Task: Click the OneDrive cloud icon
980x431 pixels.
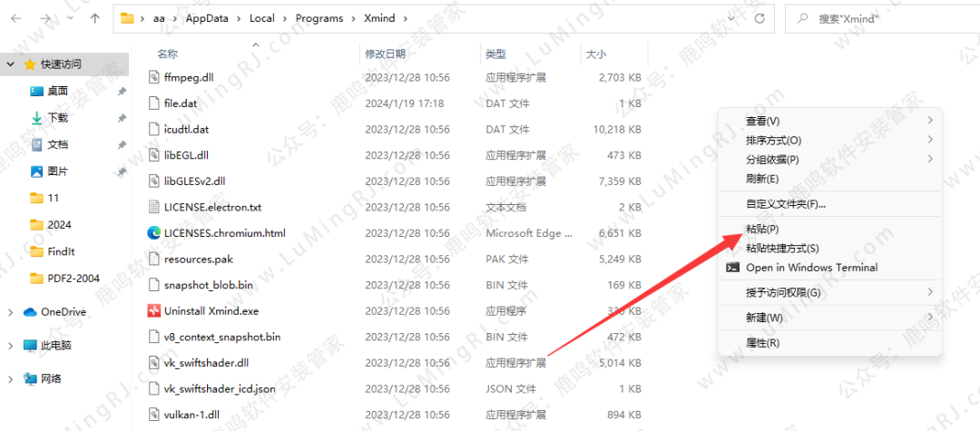Action: [x=29, y=312]
